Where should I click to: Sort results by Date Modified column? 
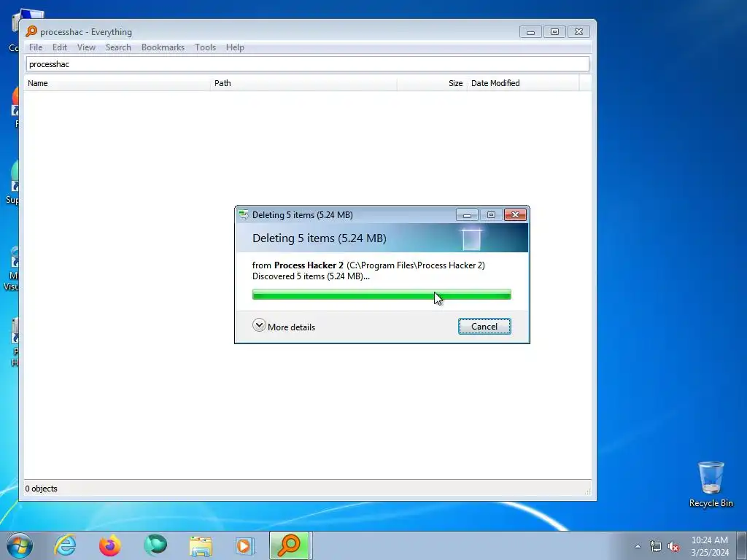pos(522,83)
